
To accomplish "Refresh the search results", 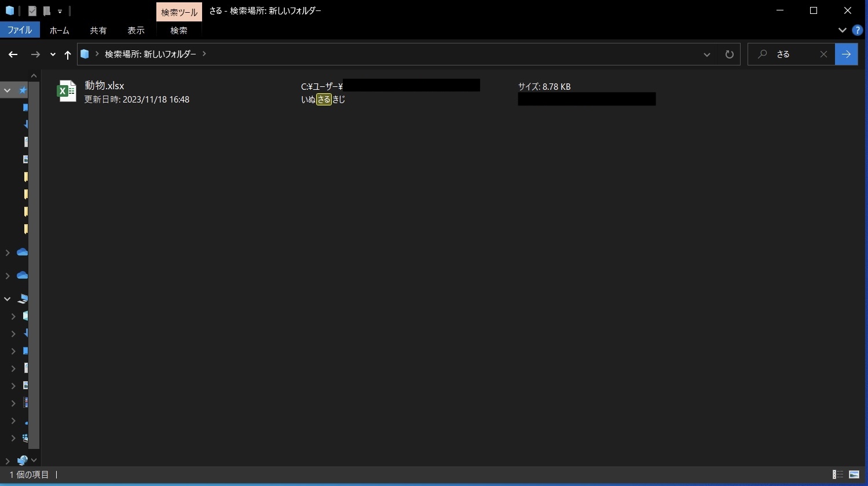I will pyautogui.click(x=730, y=54).
